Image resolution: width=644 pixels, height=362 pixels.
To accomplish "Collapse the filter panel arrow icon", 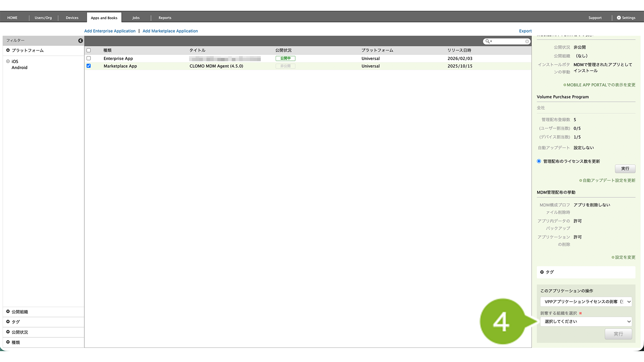I will [x=80, y=41].
